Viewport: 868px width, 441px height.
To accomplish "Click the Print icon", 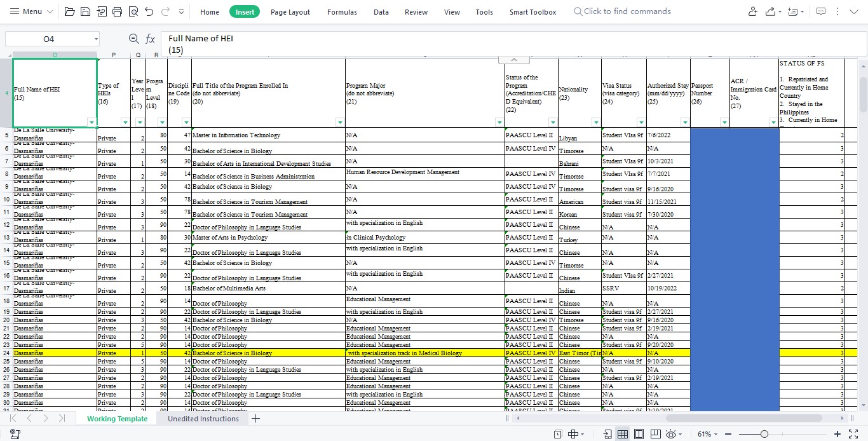I will [x=117, y=12].
